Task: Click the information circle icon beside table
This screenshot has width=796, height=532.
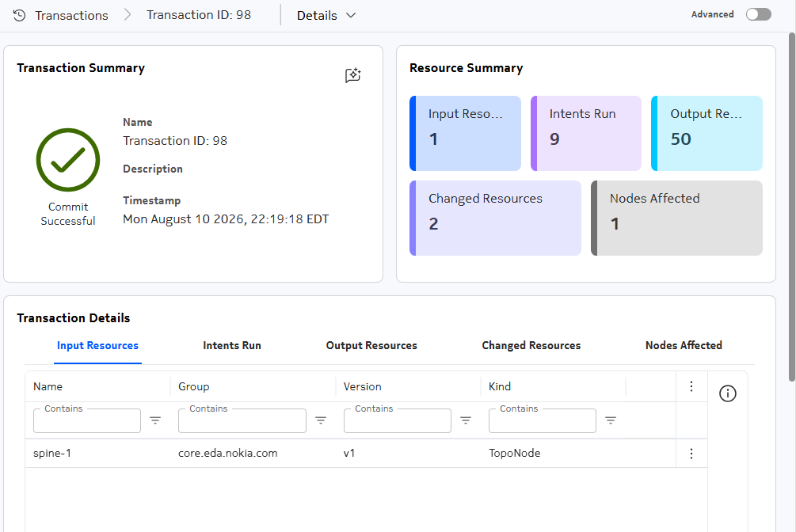Action: [x=727, y=393]
